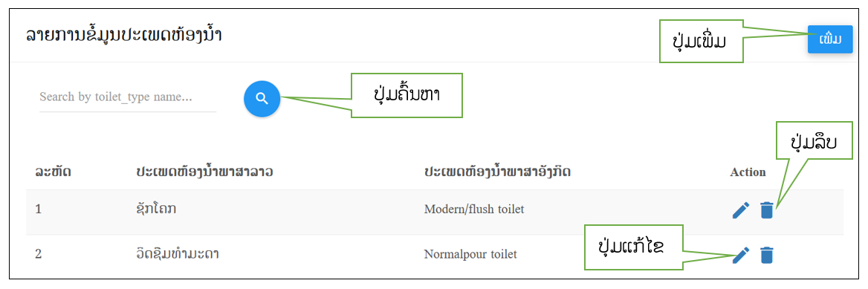The image size is (868, 289).
Task: Click the blue magnifier search button
Action: pos(262,99)
